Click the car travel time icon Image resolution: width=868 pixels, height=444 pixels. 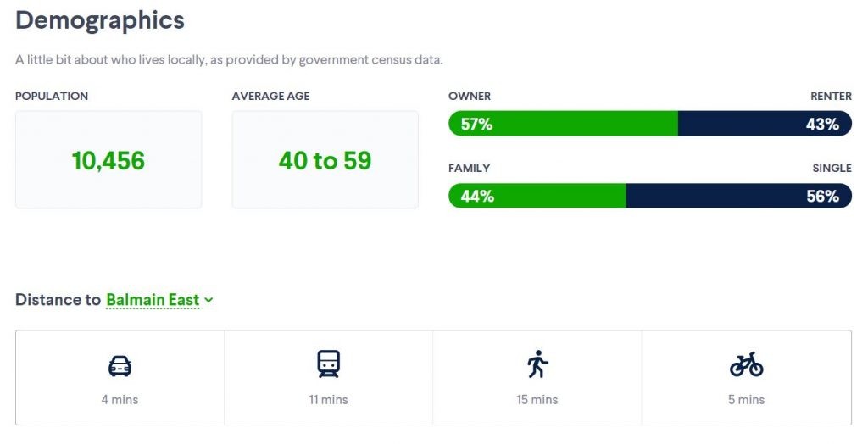coord(120,365)
